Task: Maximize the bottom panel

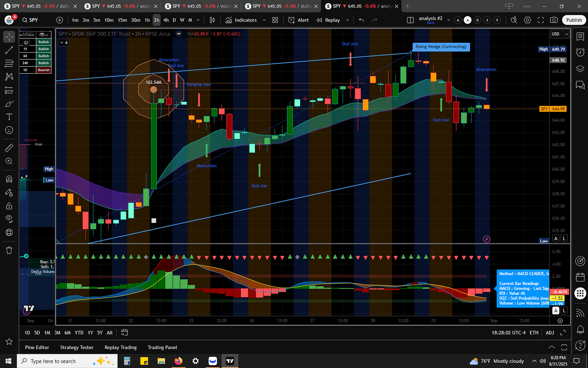Action: click(564, 347)
